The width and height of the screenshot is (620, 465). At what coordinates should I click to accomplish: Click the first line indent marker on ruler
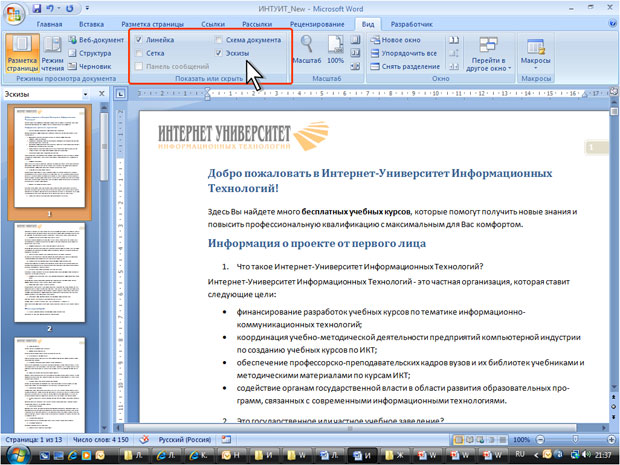tap(207, 91)
